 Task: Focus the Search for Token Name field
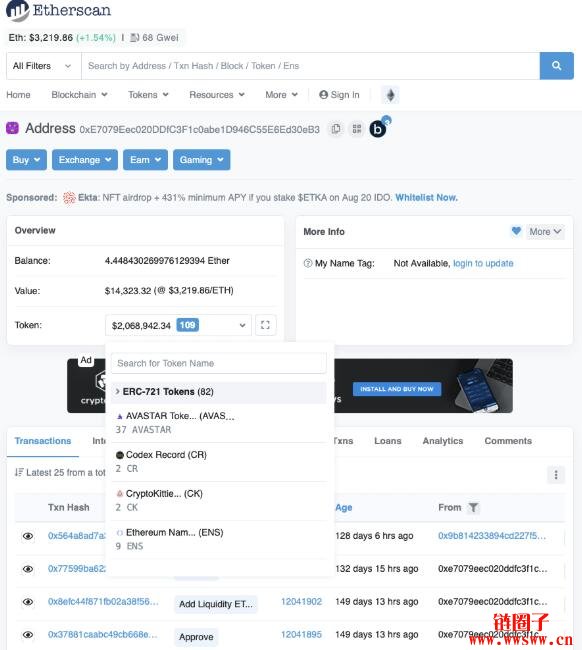click(x=218, y=363)
